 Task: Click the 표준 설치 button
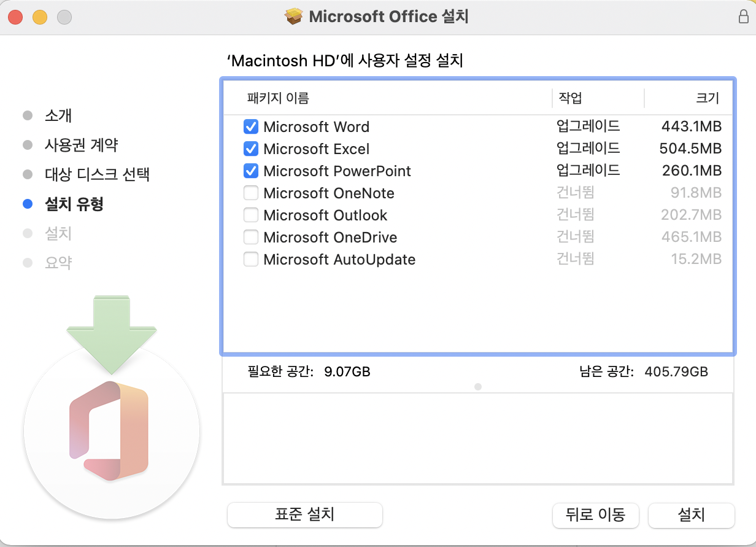(305, 514)
